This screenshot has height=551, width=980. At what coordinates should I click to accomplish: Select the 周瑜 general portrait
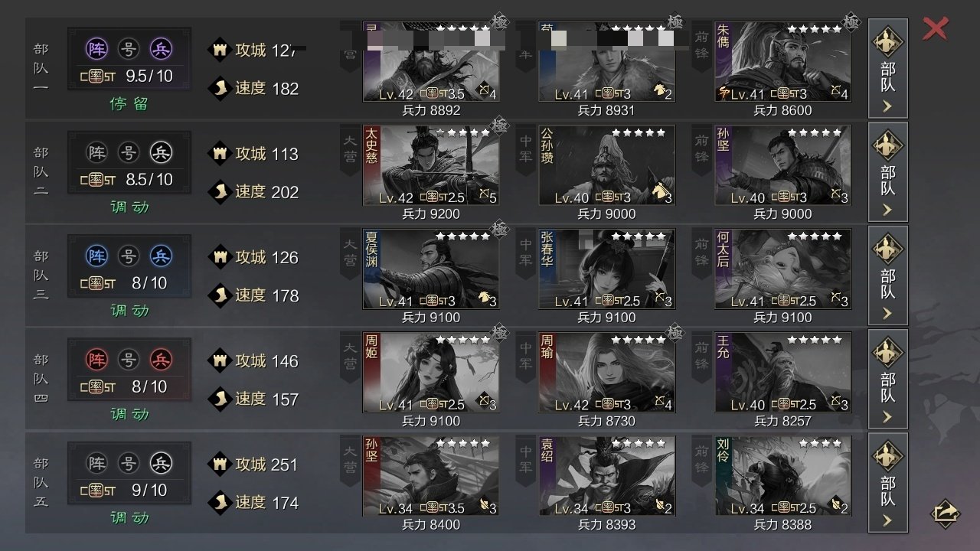[607, 373]
